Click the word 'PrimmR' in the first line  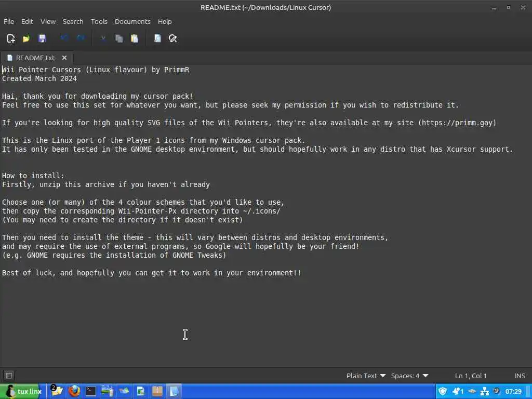click(177, 70)
